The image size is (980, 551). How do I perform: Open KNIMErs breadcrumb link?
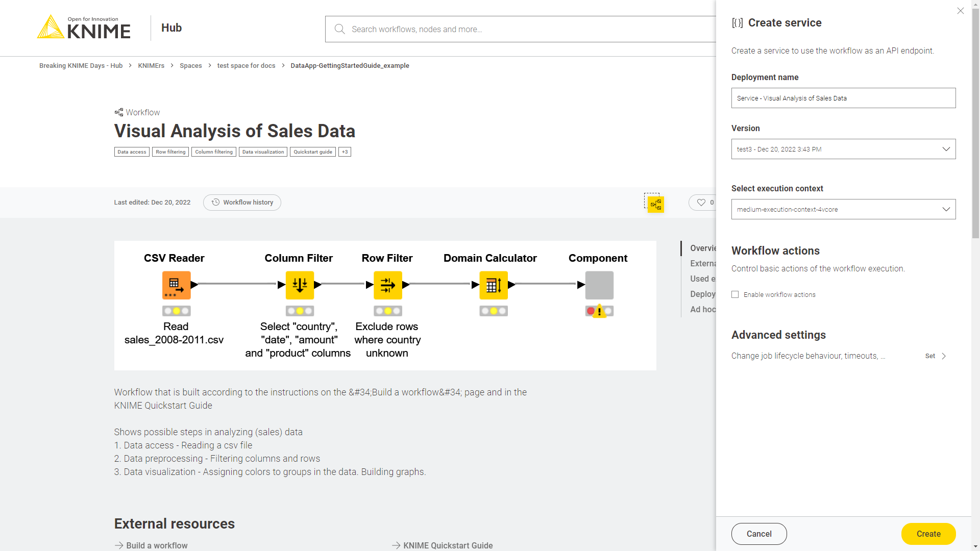point(151,65)
